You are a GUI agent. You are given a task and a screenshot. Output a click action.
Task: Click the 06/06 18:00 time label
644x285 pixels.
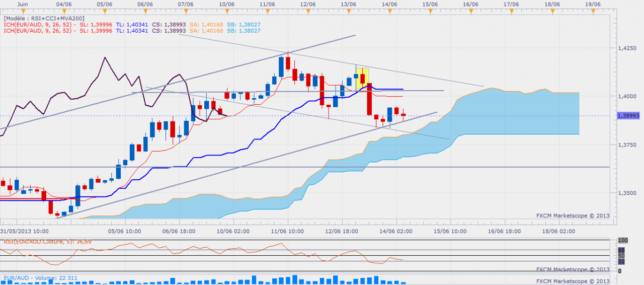pyautogui.click(x=180, y=232)
